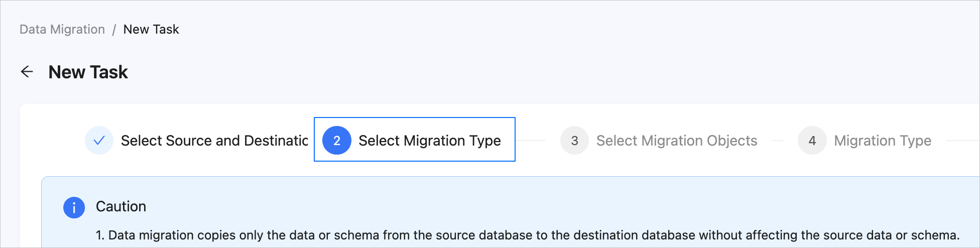
Task: Click the New Task page heading
Action: click(x=88, y=72)
